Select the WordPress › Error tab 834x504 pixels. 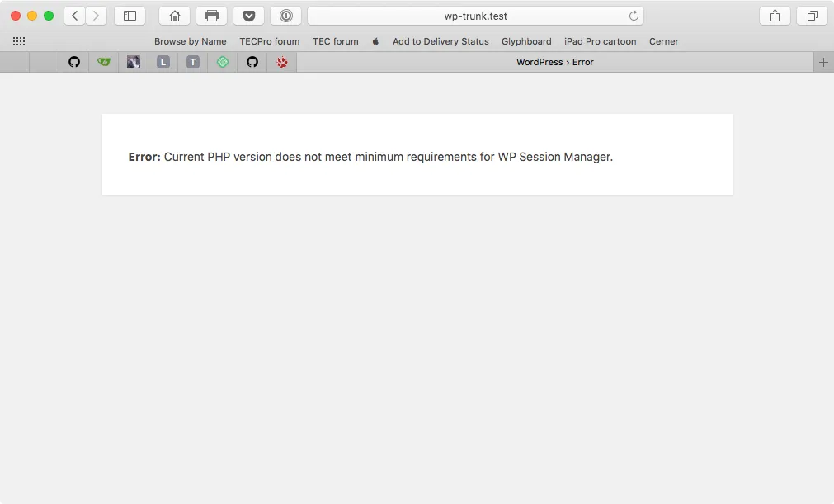554,62
